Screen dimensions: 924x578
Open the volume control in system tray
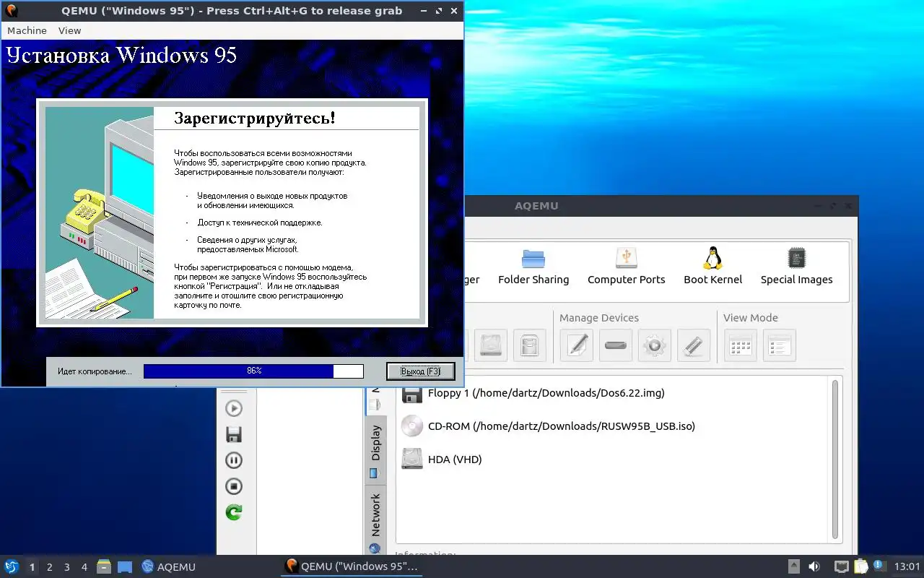point(814,566)
